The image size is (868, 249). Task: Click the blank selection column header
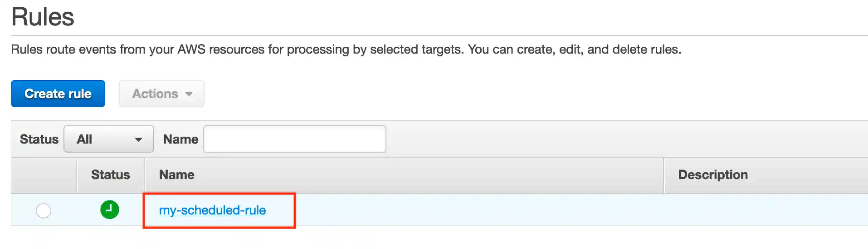click(x=44, y=175)
